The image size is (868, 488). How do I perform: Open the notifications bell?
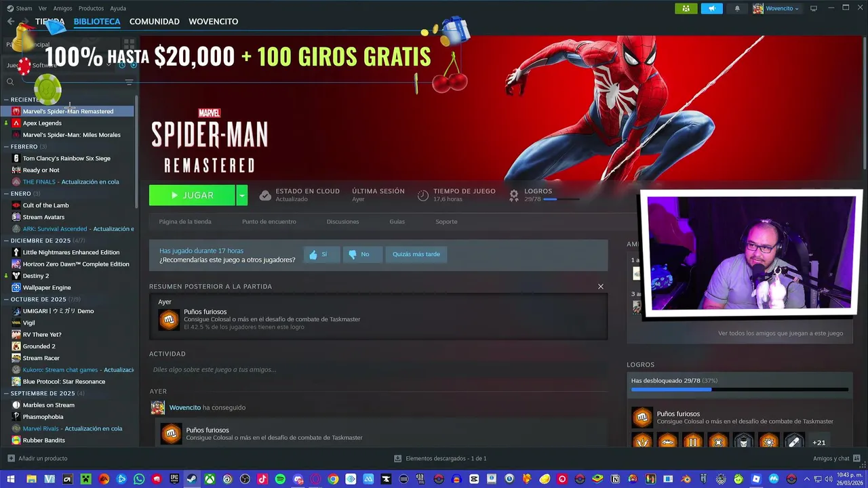(x=737, y=8)
